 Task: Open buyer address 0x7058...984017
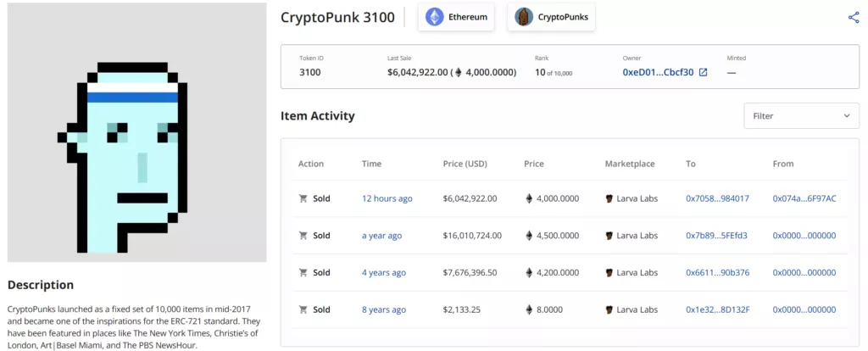(717, 198)
